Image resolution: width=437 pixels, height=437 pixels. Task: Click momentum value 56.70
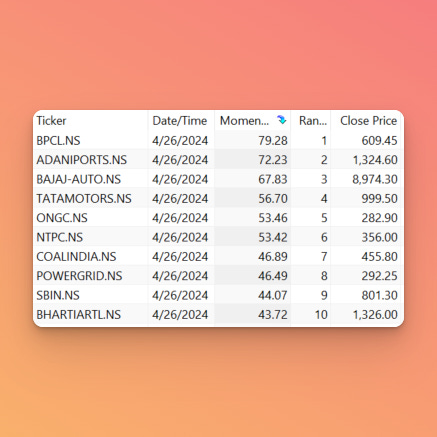pos(273,199)
